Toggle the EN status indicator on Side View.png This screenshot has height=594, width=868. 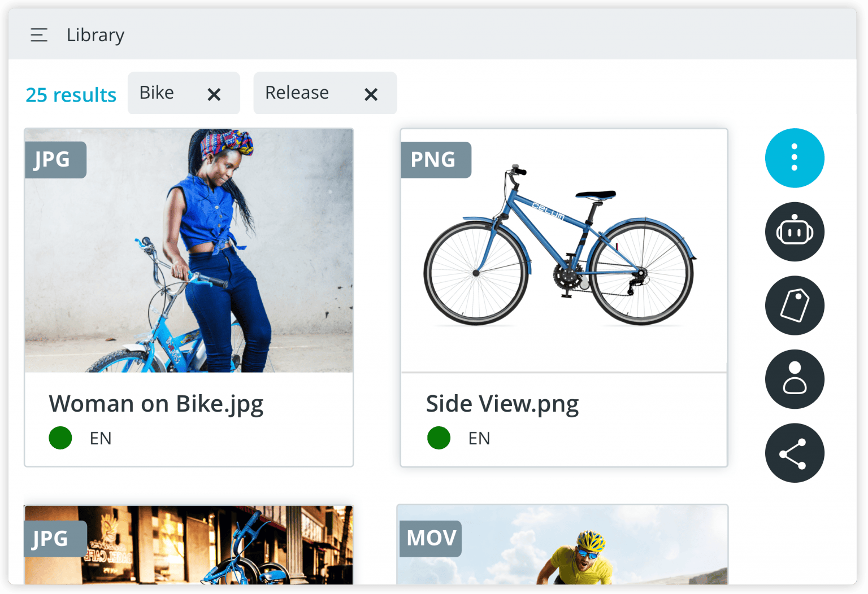pos(479,438)
